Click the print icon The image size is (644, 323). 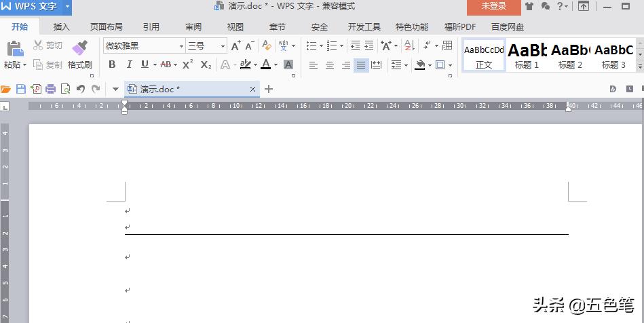(x=50, y=89)
